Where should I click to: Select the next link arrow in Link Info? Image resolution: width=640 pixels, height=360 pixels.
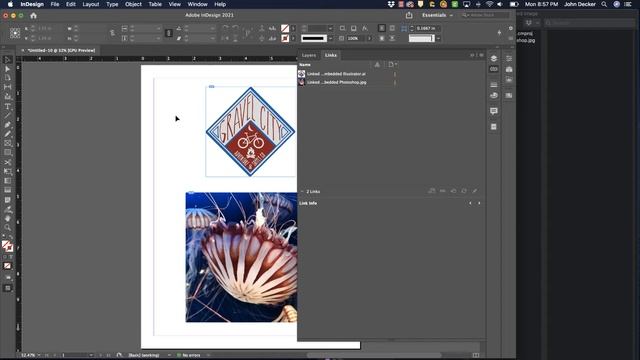[x=479, y=203]
